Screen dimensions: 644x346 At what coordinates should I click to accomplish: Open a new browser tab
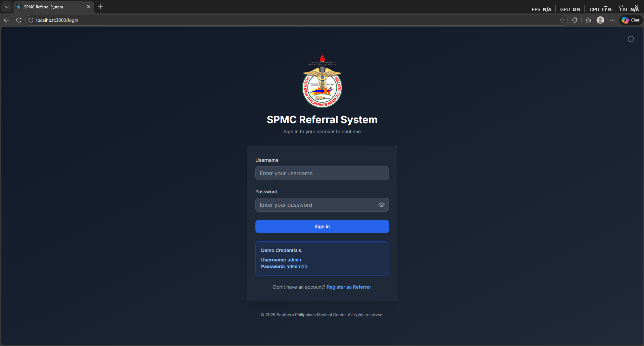[x=101, y=7]
